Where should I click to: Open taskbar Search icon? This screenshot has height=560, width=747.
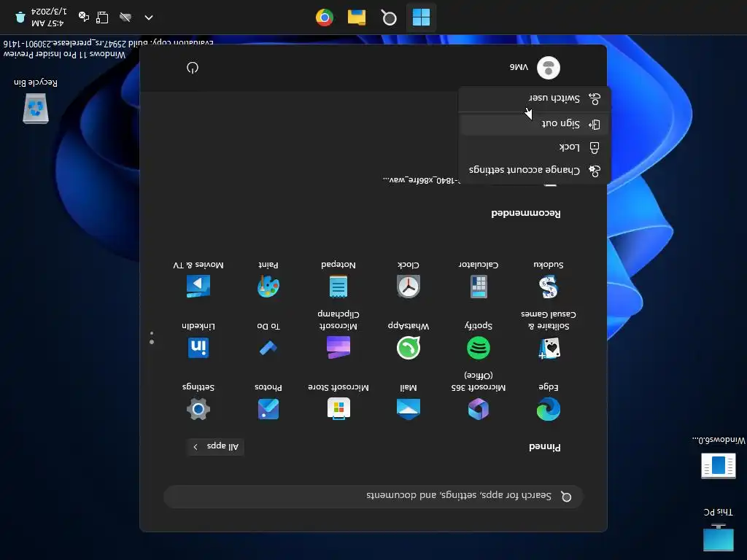389,17
